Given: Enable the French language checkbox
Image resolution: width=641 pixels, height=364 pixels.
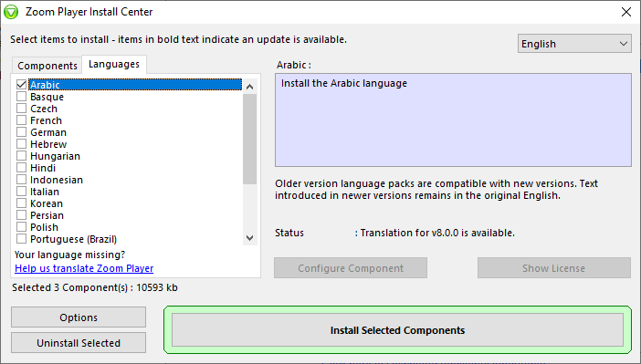Looking at the screenshot, I should 21,120.
